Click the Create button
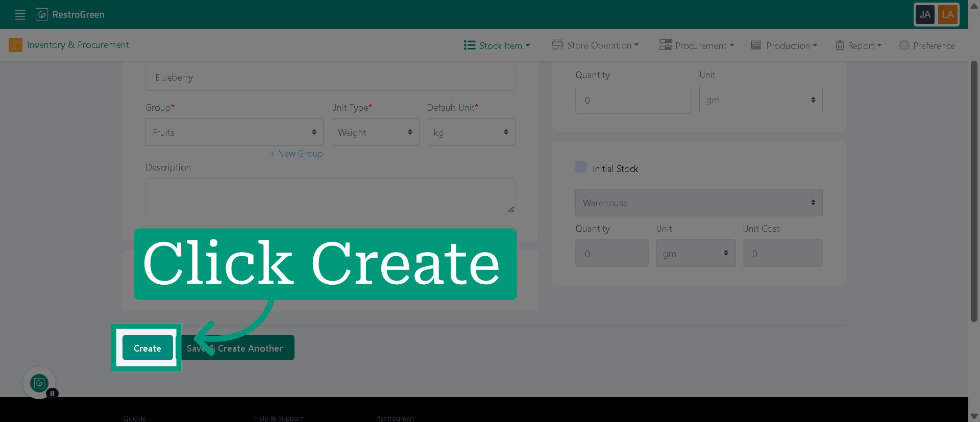 (148, 348)
